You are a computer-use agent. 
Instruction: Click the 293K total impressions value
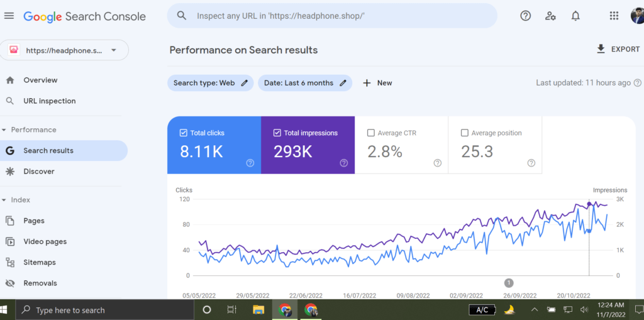click(293, 152)
